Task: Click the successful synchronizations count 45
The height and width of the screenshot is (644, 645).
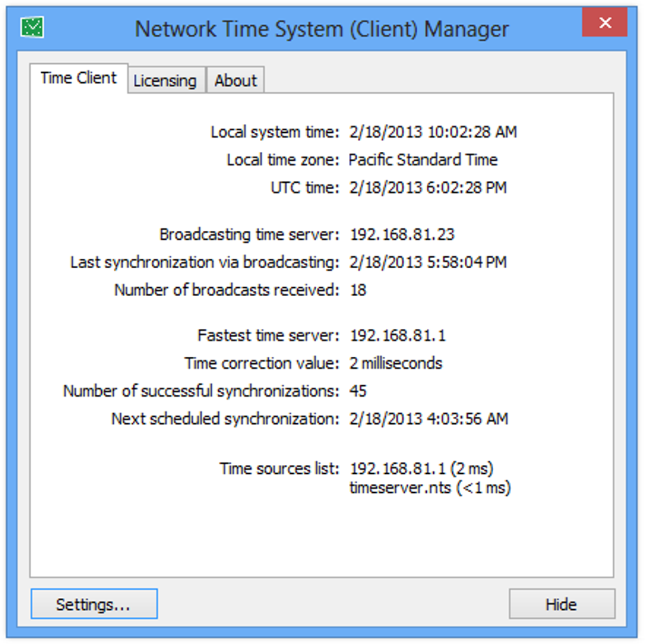Action: 358,392
